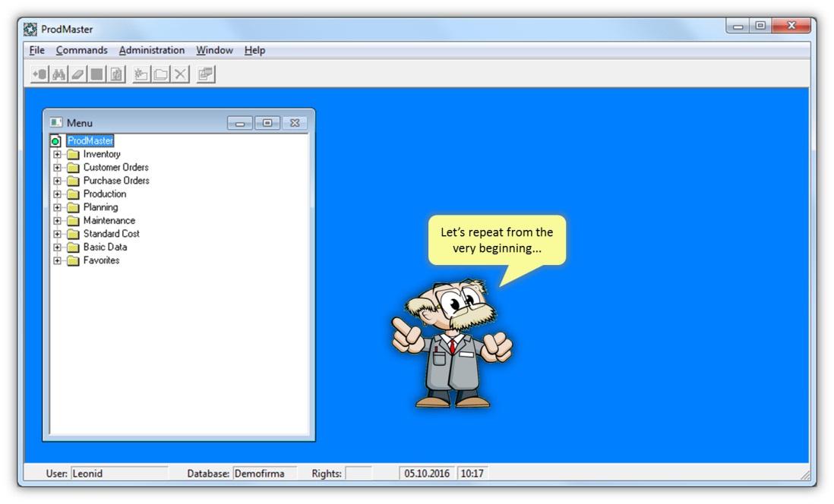Viewport: 834px width, 504px height.
Task: Click the cascading windows toolbar icon
Action: pyautogui.click(x=205, y=74)
